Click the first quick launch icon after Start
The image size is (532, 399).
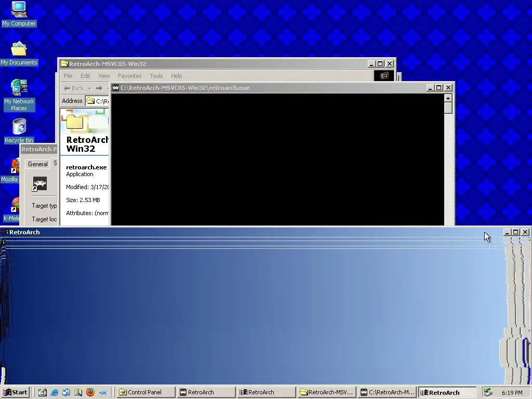[43, 392]
